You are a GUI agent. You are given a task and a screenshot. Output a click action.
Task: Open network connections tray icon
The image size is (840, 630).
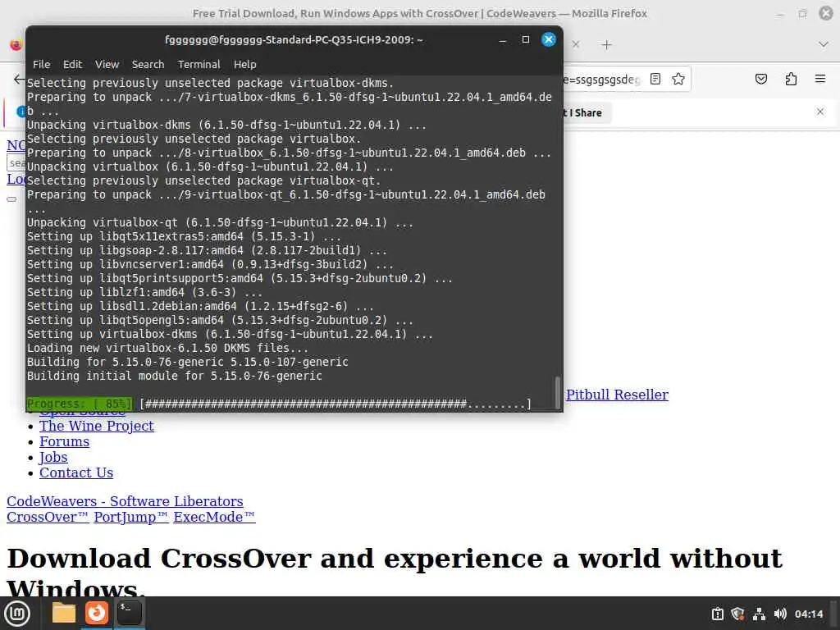pos(759,614)
